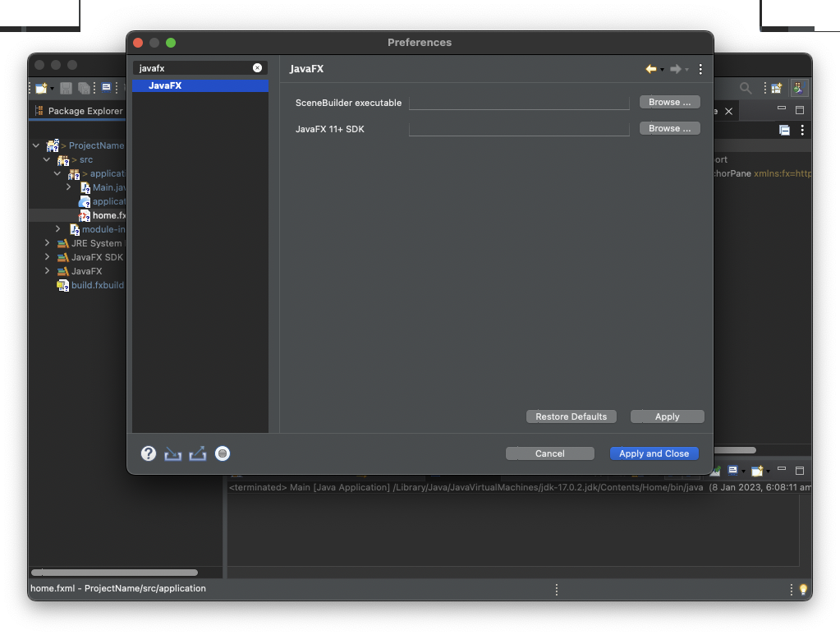Open the Display Selected Console dropdown arrow
This screenshot has height=635, width=840.
coord(743,472)
